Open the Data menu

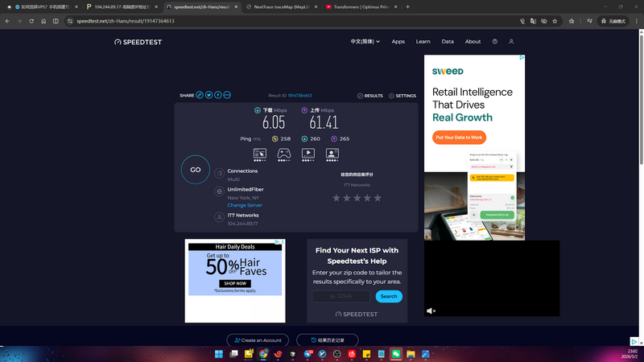448,42
